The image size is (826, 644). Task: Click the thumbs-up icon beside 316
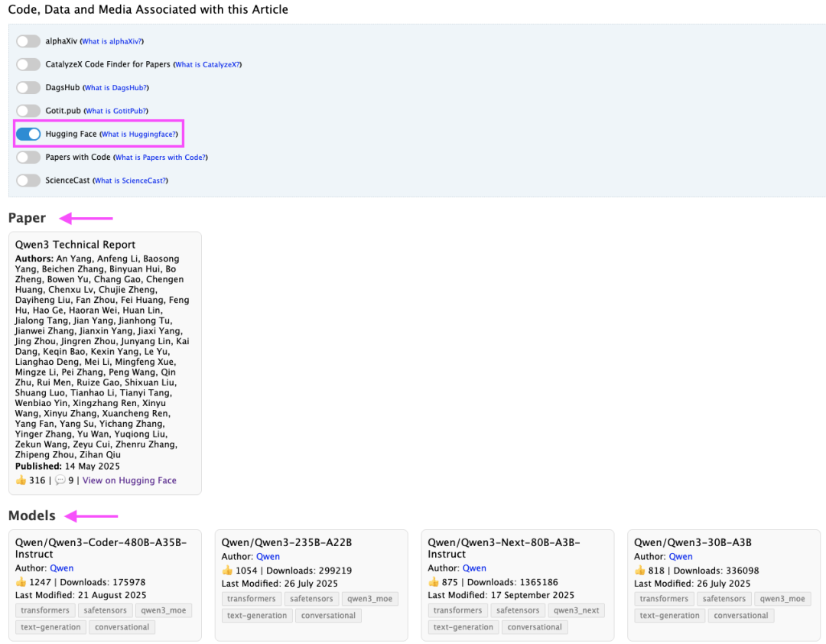21,480
